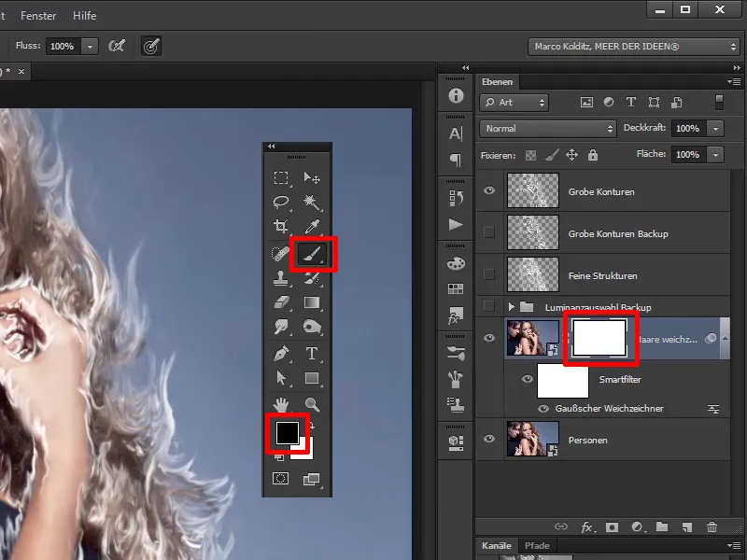Open the Ebenen panel flyout menu
Image resolution: width=747 pixels, height=560 pixels.
point(734,81)
